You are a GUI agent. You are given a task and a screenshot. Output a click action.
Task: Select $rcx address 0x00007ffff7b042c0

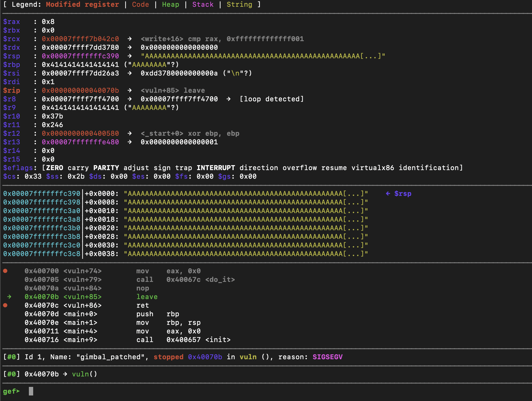[80, 39]
